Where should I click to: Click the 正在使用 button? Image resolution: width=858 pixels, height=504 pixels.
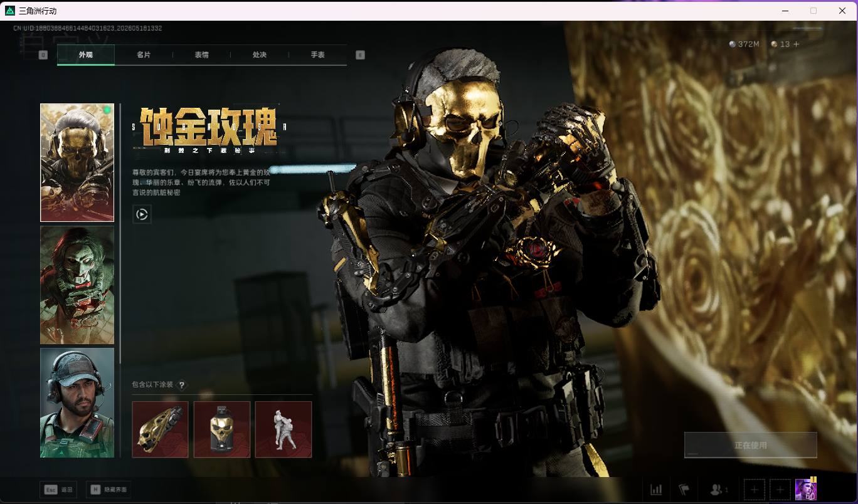tap(750, 445)
